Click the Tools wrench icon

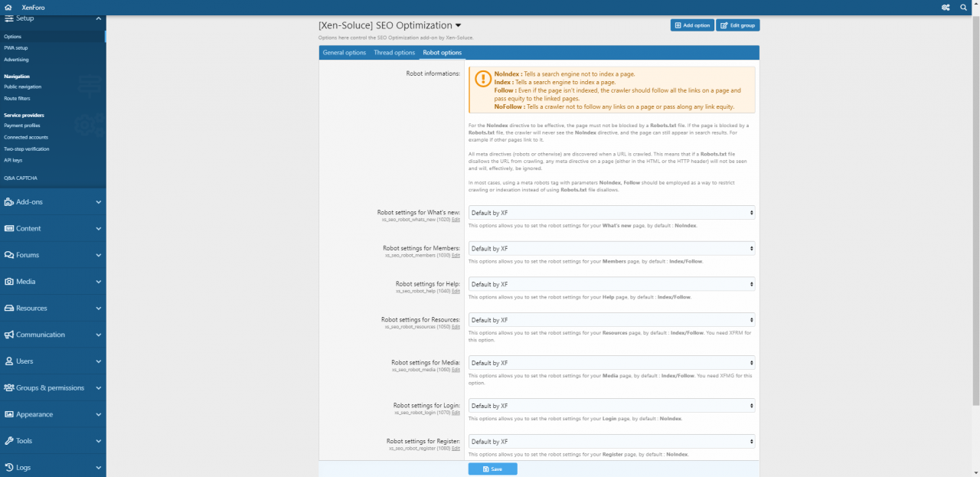pyautogui.click(x=9, y=441)
